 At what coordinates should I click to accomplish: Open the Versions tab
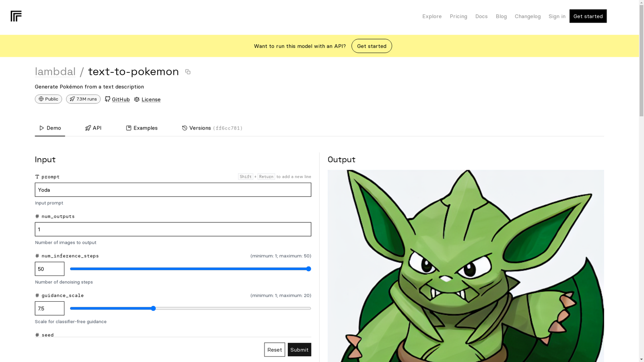point(212,128)
